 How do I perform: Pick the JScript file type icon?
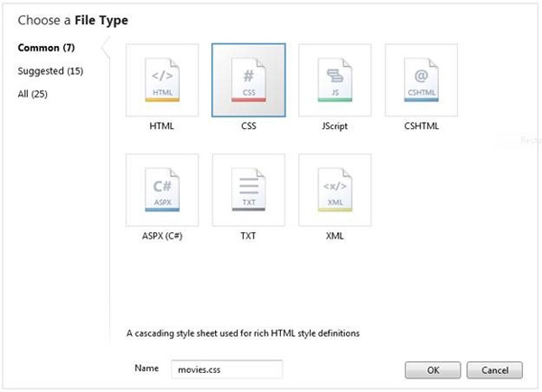335,79
